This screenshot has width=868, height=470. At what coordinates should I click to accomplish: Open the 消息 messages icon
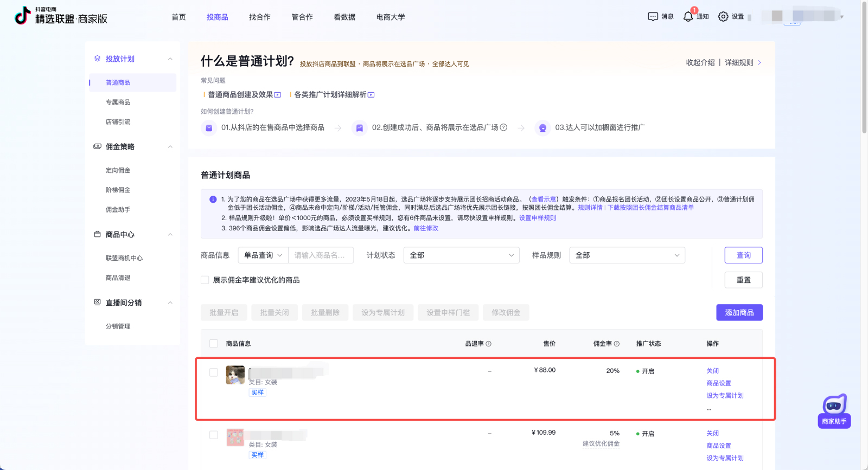click(x=653, y=17)
